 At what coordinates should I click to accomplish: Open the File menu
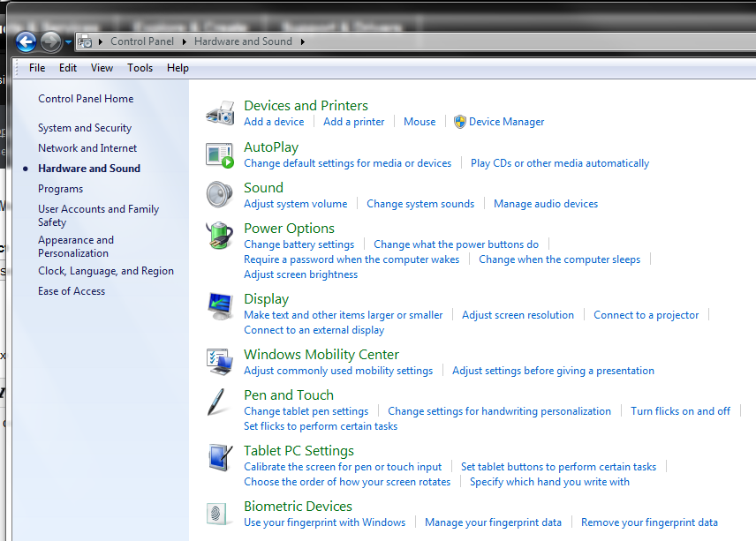tap(37, 68)
